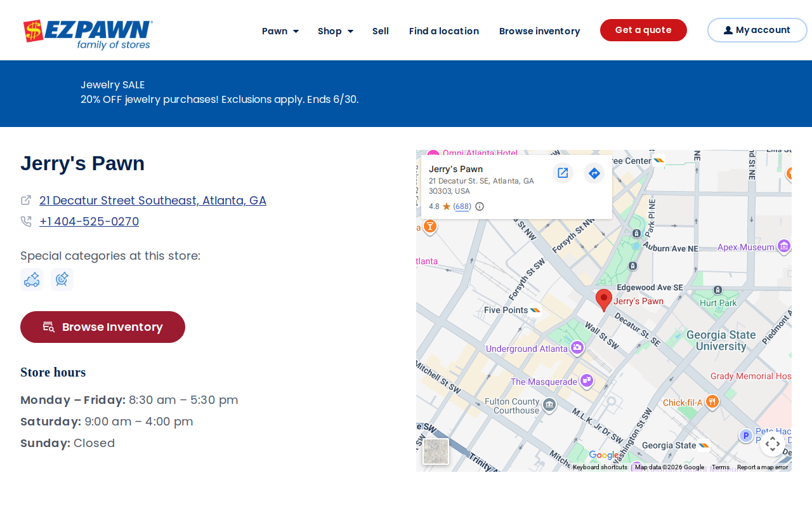This screenshot has width=812, height=508.
Task: Click the target category icon
Action: tap(62, 279)
